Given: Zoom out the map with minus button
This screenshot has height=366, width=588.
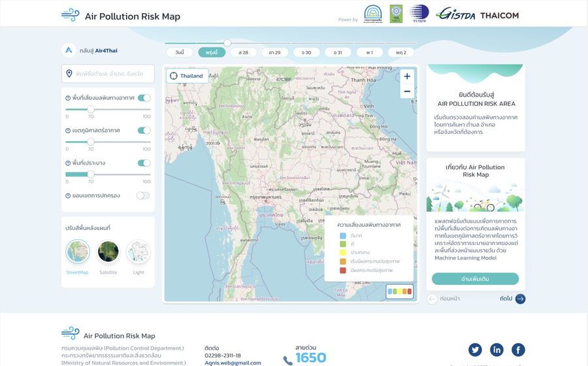Looking at the screenshot, I should 407,91.
